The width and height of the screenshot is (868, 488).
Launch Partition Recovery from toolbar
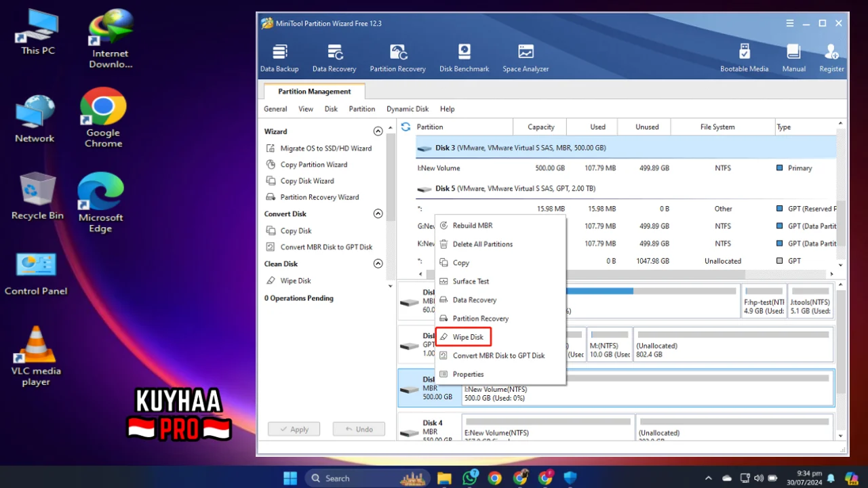click(398, 58)
